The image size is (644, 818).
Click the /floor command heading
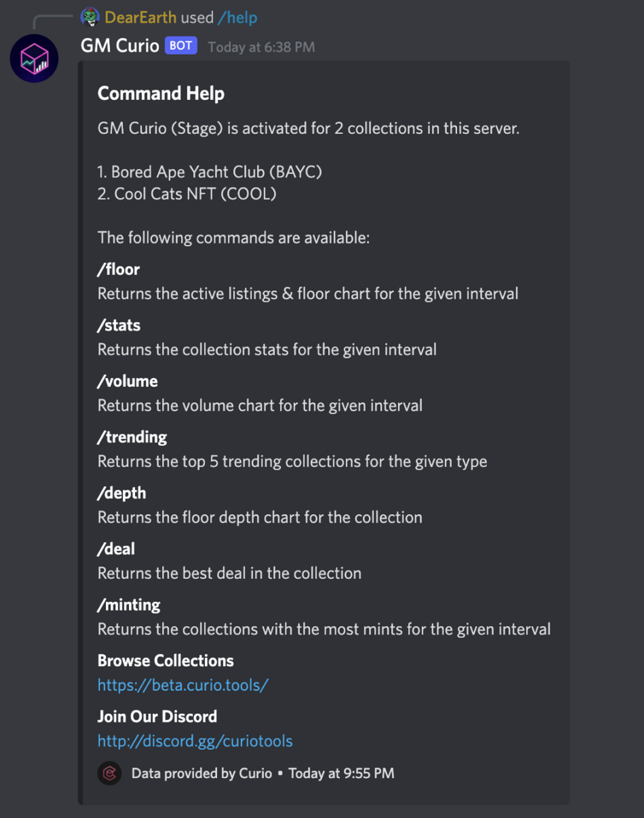pyautogui.click(x=118, y=269)
